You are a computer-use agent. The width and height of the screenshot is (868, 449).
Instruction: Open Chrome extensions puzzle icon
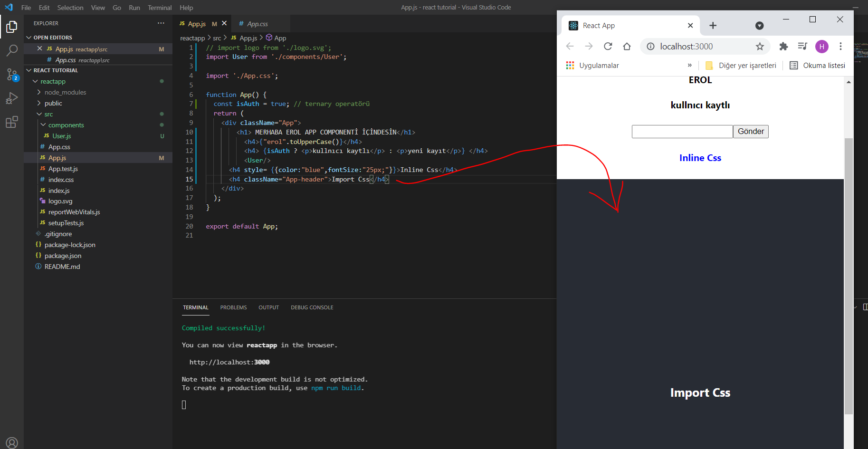click(x=783, y=46)
